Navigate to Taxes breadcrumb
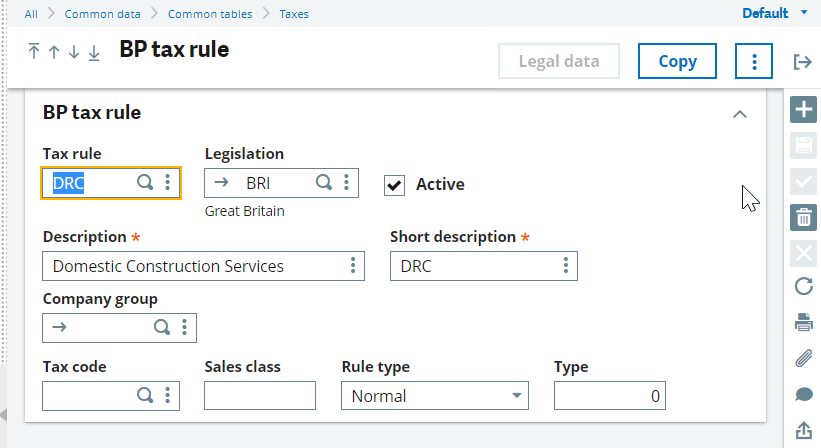This screenshot has width=821, height=448. pos(294,14)
